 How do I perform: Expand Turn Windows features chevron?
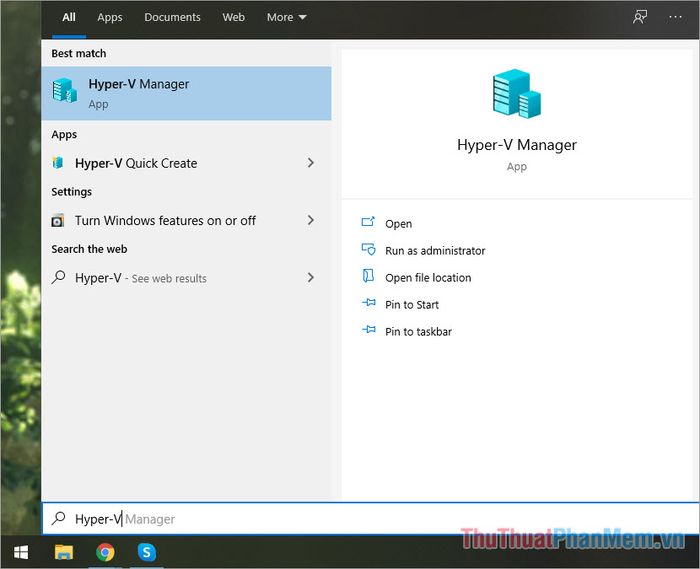[x=311, y=220]
